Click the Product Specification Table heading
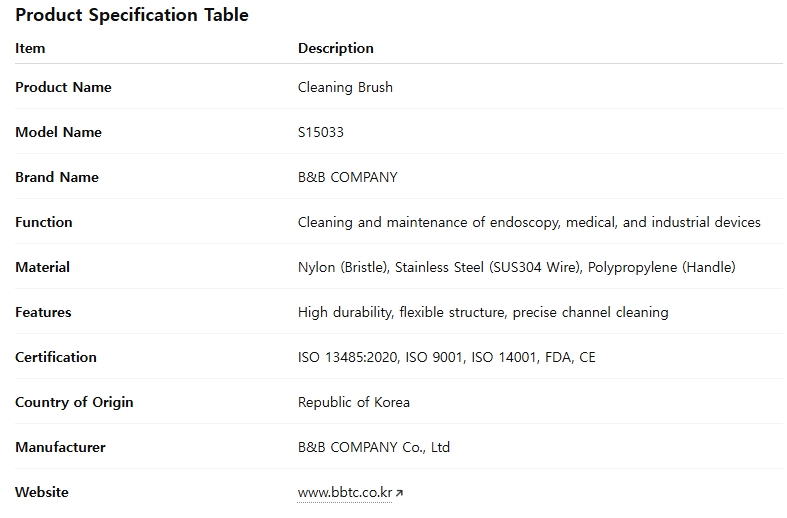787x518 pixels. [x=132, y=15]
